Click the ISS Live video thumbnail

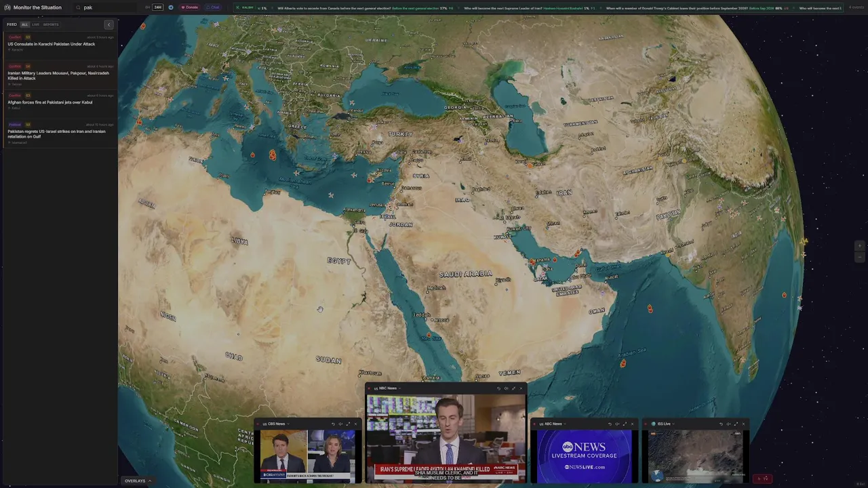(695, 456)
